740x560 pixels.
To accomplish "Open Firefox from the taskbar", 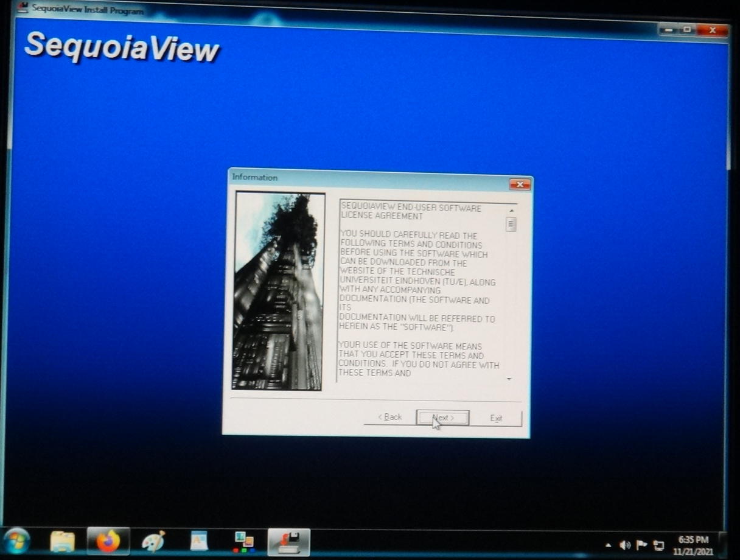I will click(108, 541).
